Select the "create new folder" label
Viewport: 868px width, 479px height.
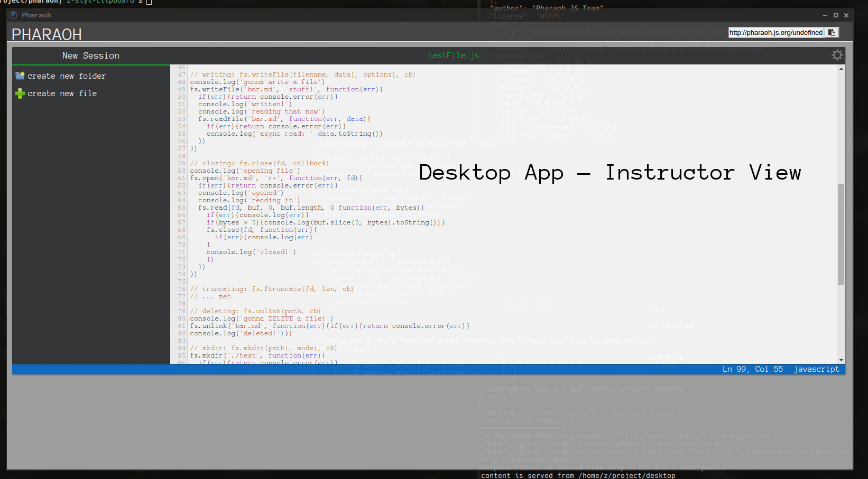(67, 76)
